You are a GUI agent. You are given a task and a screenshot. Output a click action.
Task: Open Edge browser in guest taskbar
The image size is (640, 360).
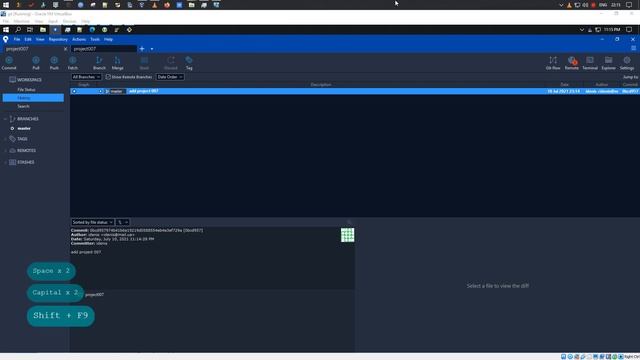tap(92, 29)
